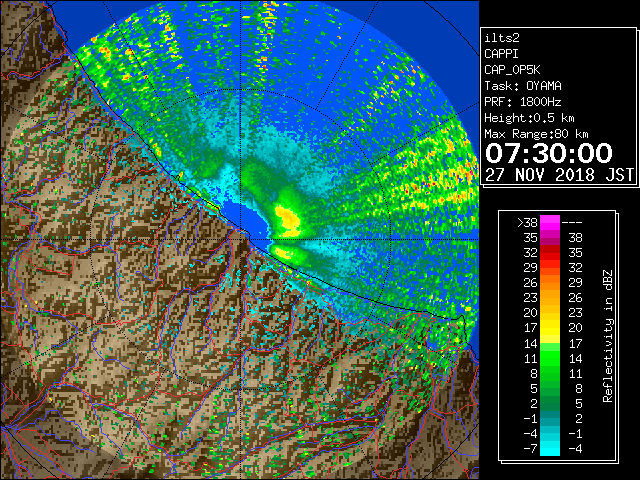Click the magenta >38 dBZ color swatch

[550, 222]
